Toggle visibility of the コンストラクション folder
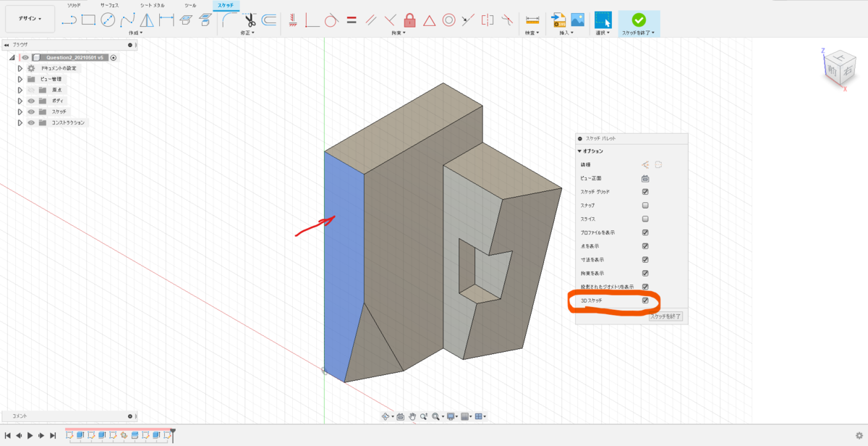 (31, 122)
